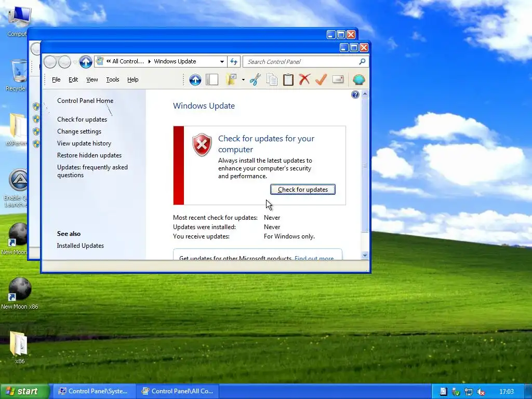Select the Enable Quick Launch desktop icon
The image size is (532, 399).
16,188
